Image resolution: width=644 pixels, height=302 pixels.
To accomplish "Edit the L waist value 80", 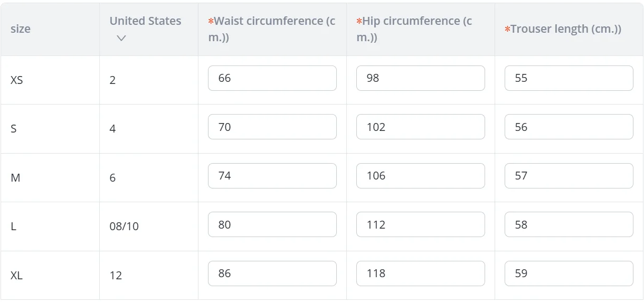I will coord(272,224).
